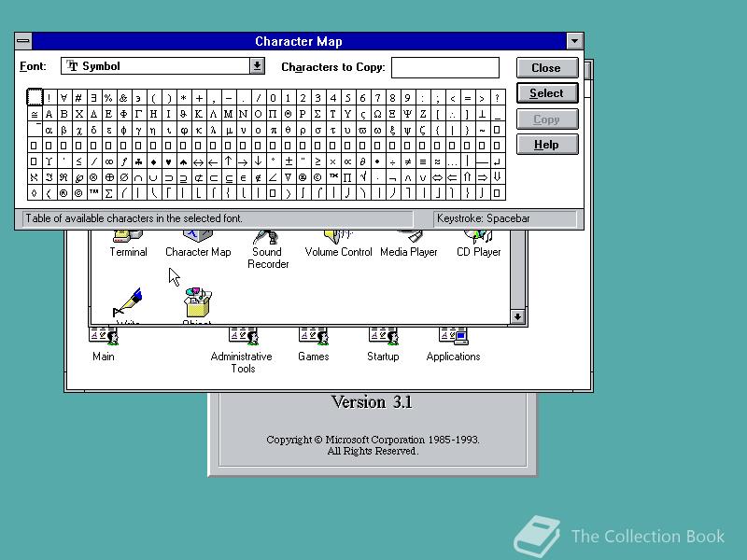Choose the left-right arrow ↔ symbol
Screen dimensions: 747x560
[x=198, y=161]
